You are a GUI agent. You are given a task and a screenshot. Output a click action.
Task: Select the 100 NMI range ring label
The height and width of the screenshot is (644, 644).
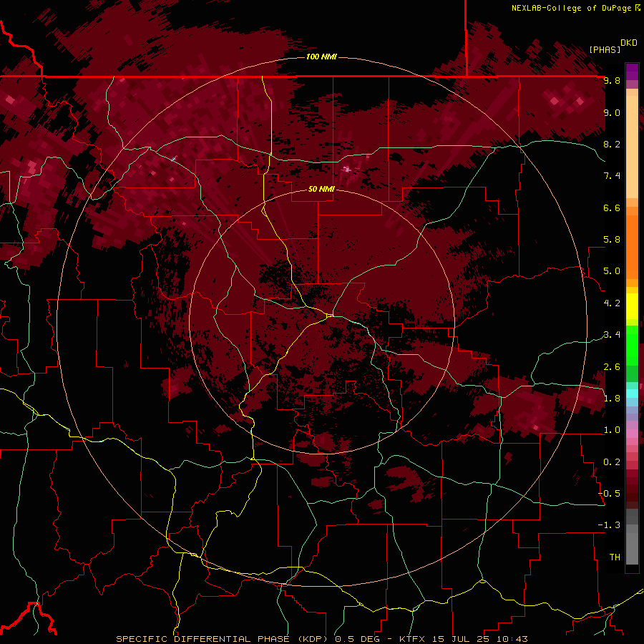click(321, 57)
